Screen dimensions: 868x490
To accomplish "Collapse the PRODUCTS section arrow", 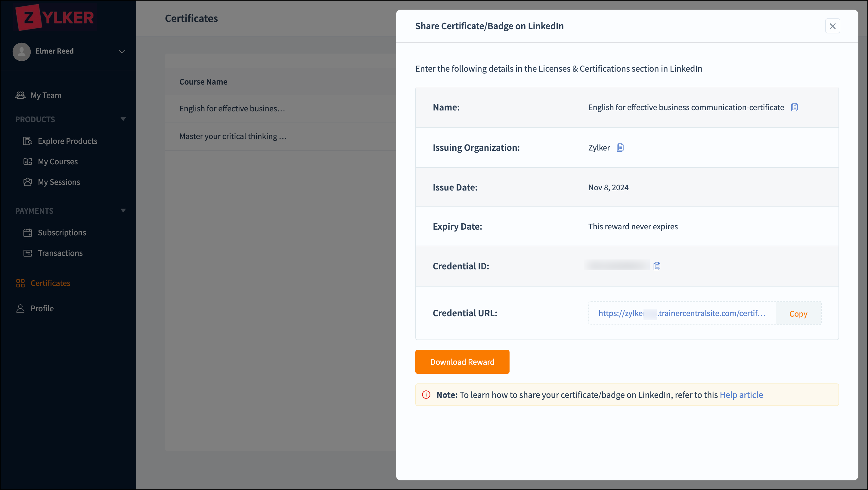I will (123, 119).
